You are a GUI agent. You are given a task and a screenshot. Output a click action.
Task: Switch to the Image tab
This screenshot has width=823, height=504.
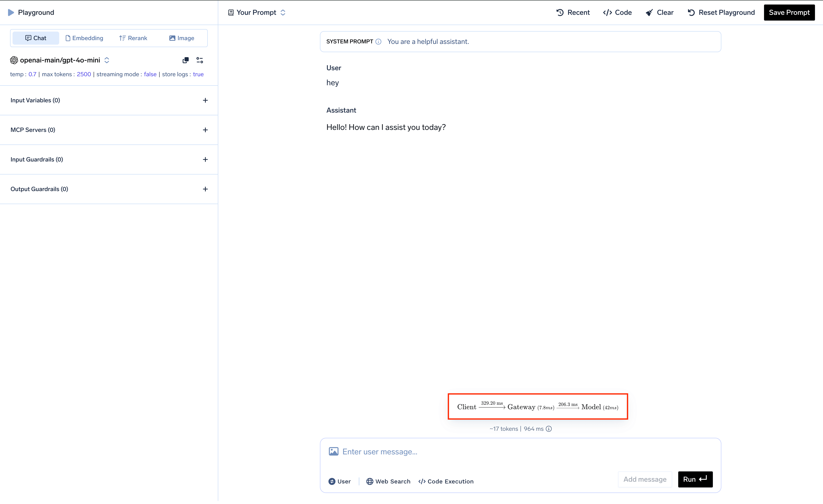[182, 38]
